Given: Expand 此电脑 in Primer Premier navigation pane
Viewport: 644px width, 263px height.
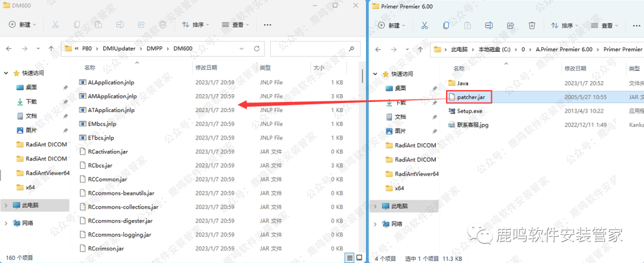Looking at the screenshot, I should 376,206.
